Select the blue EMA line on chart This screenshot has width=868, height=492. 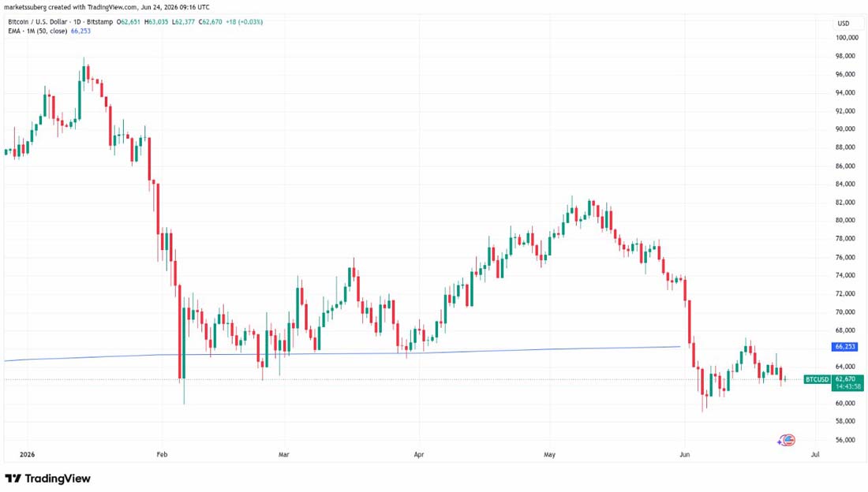(342, 353)
